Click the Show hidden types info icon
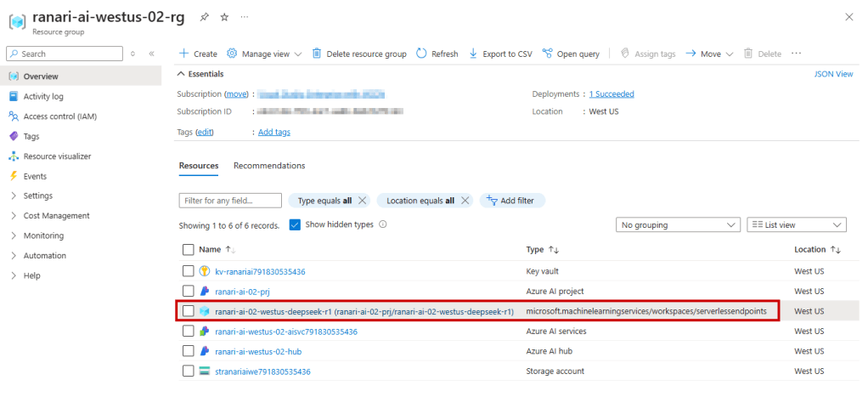 tap(383, 224)
